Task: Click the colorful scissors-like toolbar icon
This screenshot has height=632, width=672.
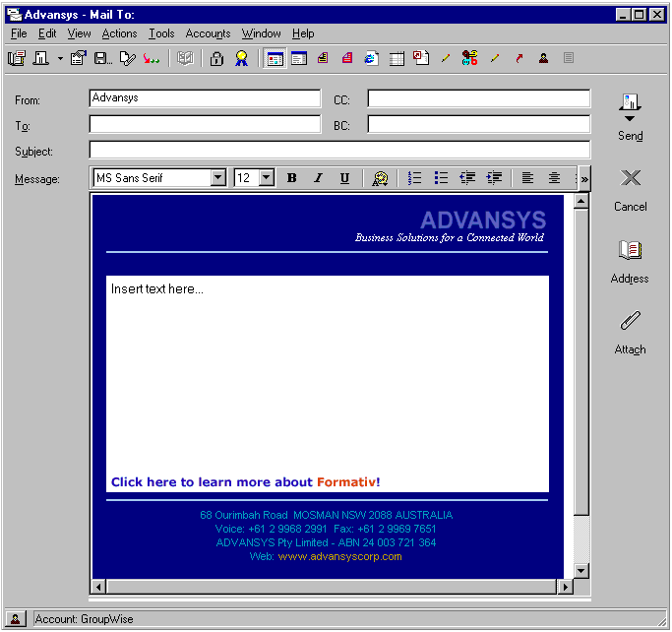Action: coord(469,58)
